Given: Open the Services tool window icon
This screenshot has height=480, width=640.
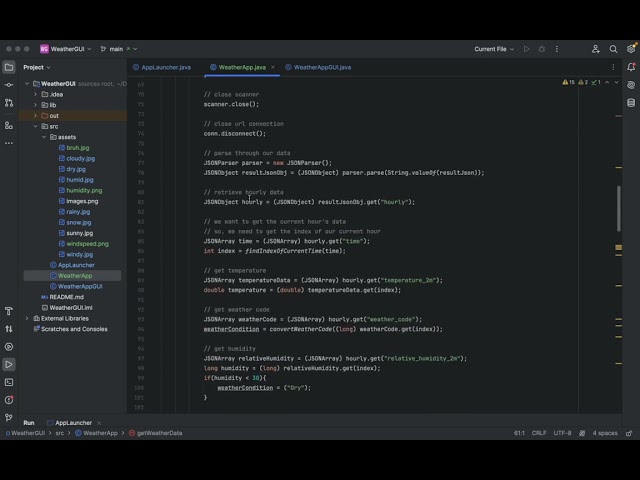Looking at the screenshot, I should pyautogui.click(x=9, y=347).
